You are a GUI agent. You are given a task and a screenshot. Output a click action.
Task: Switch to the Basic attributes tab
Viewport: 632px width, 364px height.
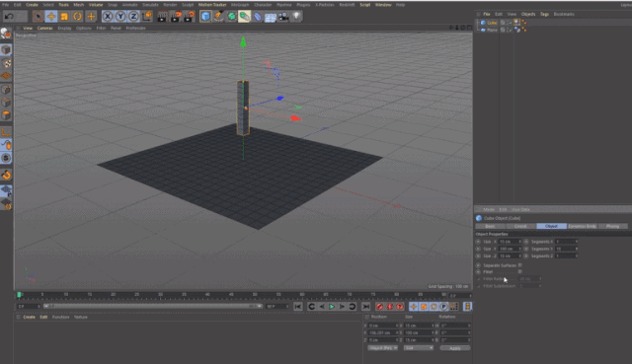click(490, 226)
